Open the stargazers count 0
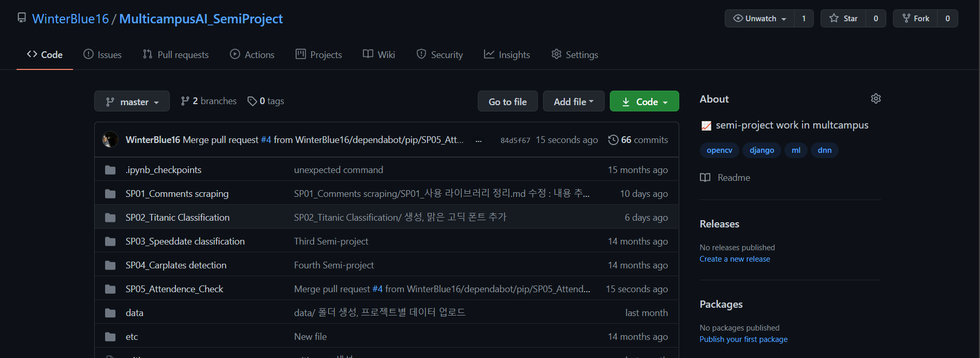The image size is (980, 358). 875,18
